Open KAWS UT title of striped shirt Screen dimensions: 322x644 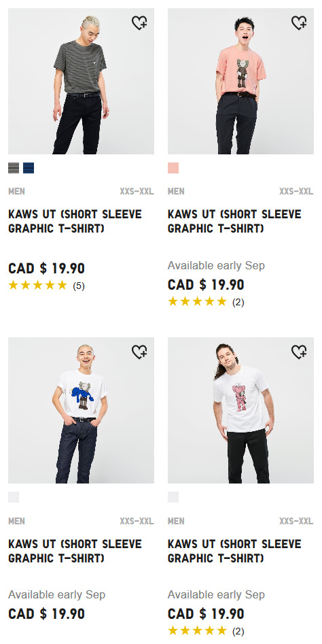tap(75, 222)
